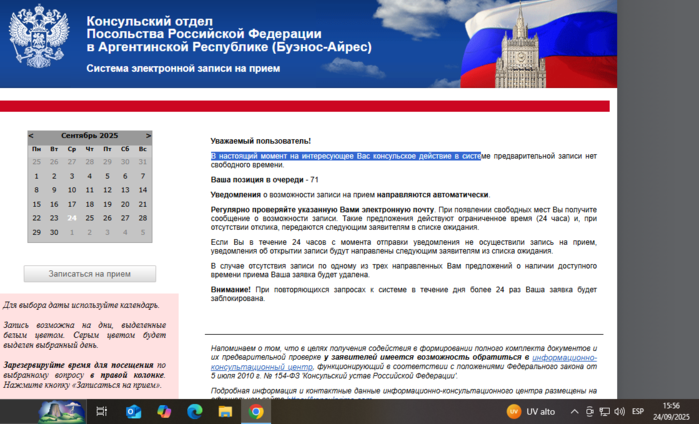Open Task View in taskbar
The height and width of the screenshot is (424, 699).
click(102, 411)
